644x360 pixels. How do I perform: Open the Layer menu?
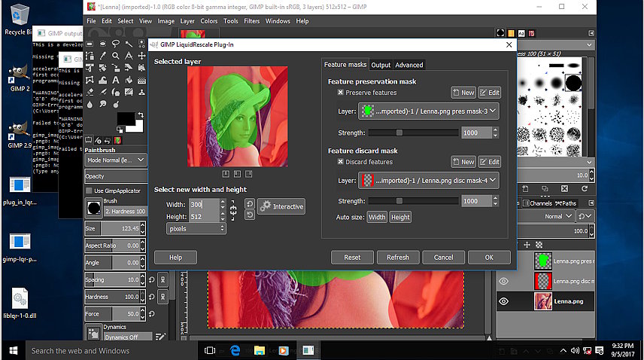tap(187, 21)
